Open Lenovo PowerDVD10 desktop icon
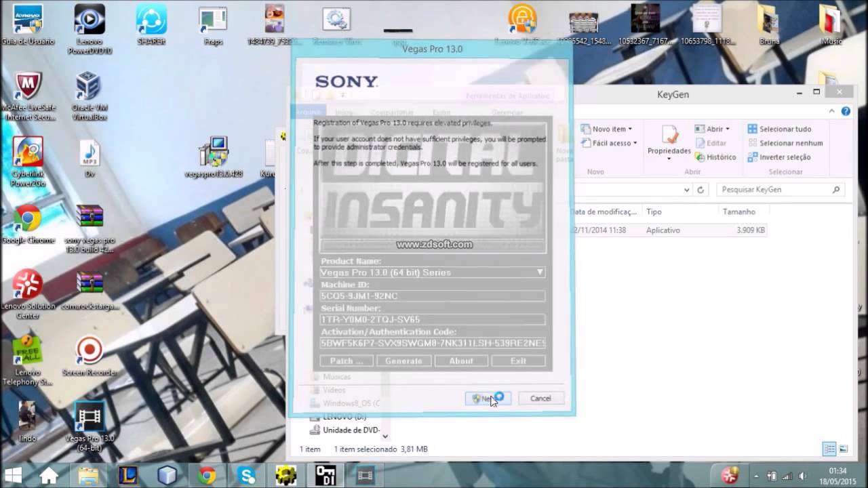 tap(90, 29)
